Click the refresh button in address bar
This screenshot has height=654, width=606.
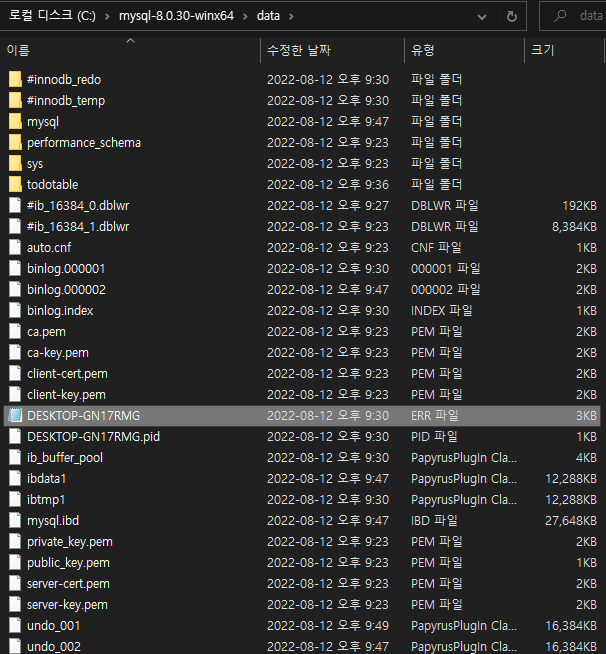[512, 16]
